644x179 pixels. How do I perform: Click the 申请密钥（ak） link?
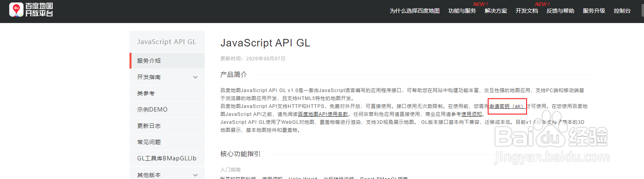pyautogui.click(x=507, y=106)
